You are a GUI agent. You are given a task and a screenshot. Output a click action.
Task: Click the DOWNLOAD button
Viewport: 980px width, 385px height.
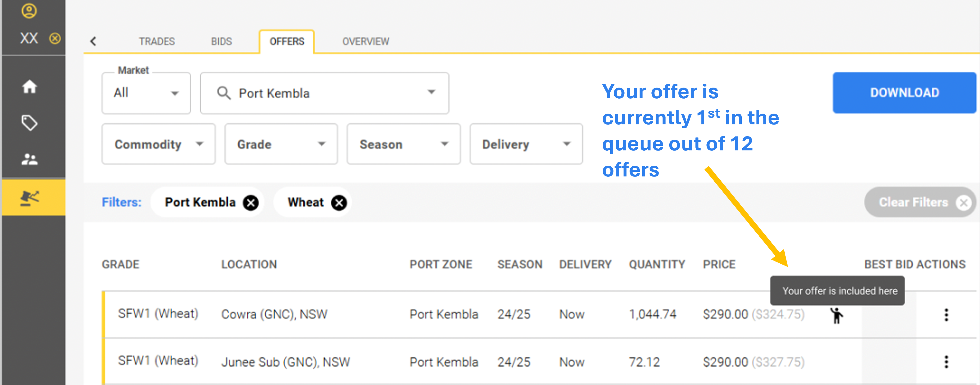click(904, 93)
